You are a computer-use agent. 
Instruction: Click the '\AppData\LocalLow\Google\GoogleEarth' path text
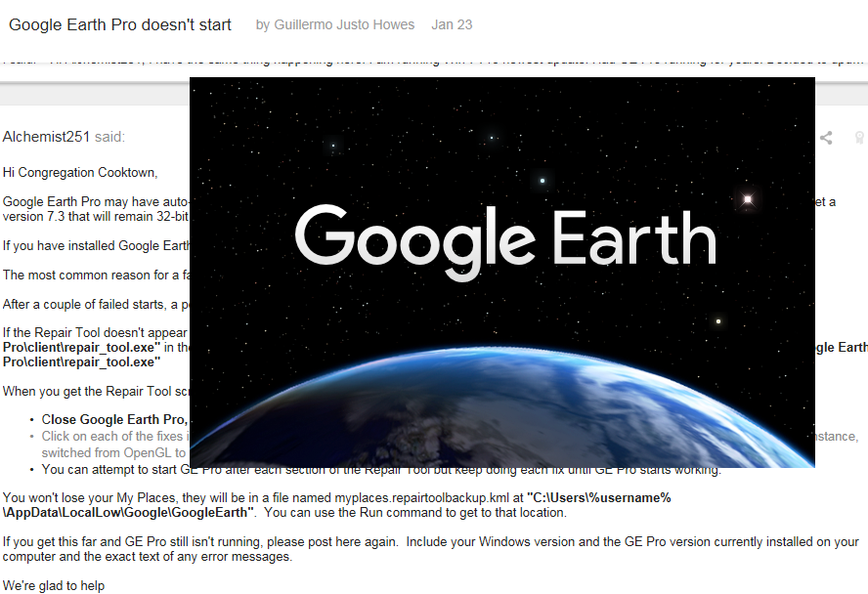point(128,513)
